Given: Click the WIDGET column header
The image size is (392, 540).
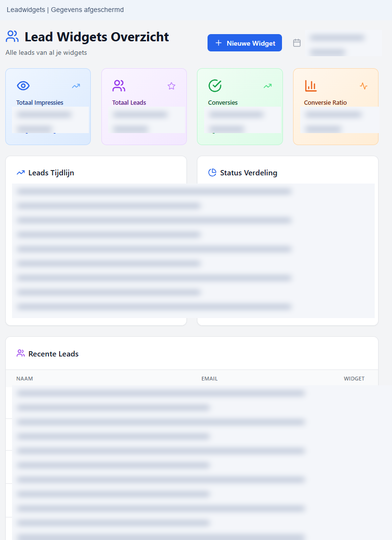Looking at the screenshot, I should (x=354, y=379).
